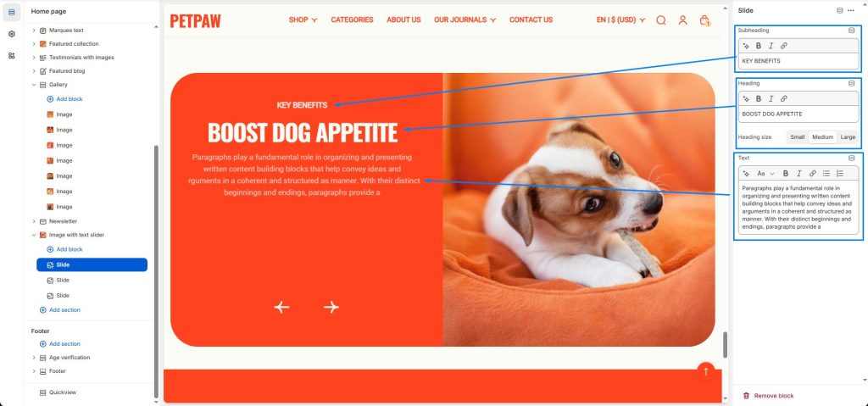
Task: Click the search icon in the PETPAW header
Action: point(661,20)
